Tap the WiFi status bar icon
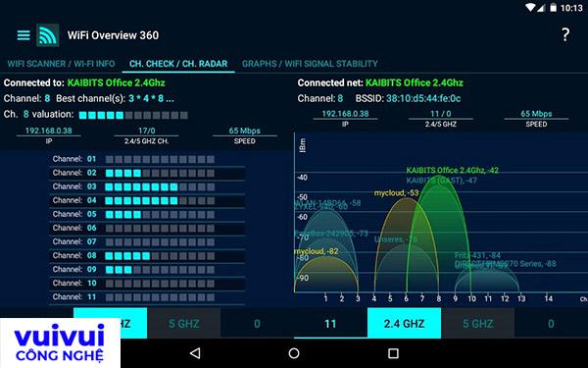This screenshot has width=588, height=368. 530,8
